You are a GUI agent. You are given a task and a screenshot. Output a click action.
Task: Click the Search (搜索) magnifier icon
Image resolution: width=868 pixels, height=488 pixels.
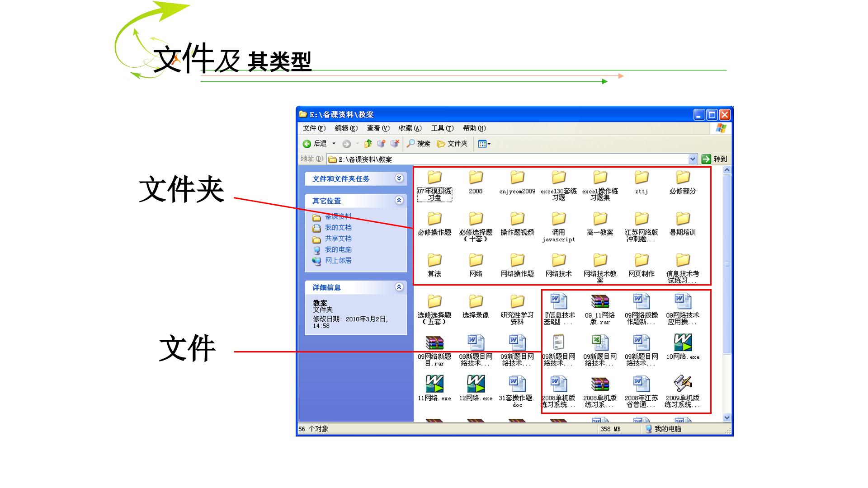coord(410,143)
